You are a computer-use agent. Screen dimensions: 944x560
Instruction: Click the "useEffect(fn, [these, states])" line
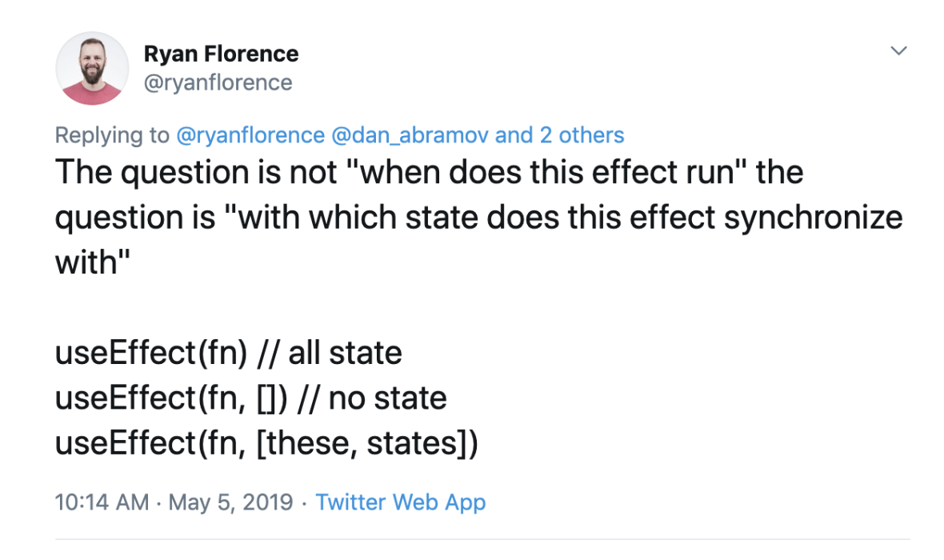pyautogui.click(x=266, y=443)
